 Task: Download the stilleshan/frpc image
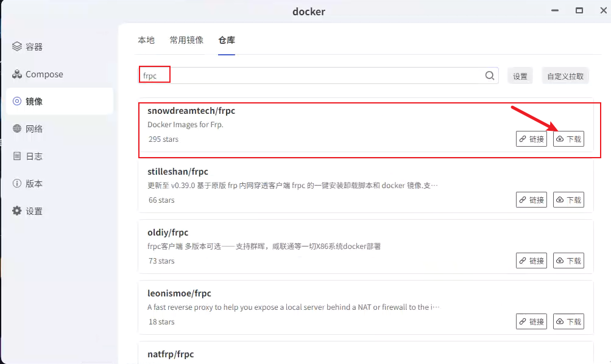pyautogui.click(x=568, y=200)
